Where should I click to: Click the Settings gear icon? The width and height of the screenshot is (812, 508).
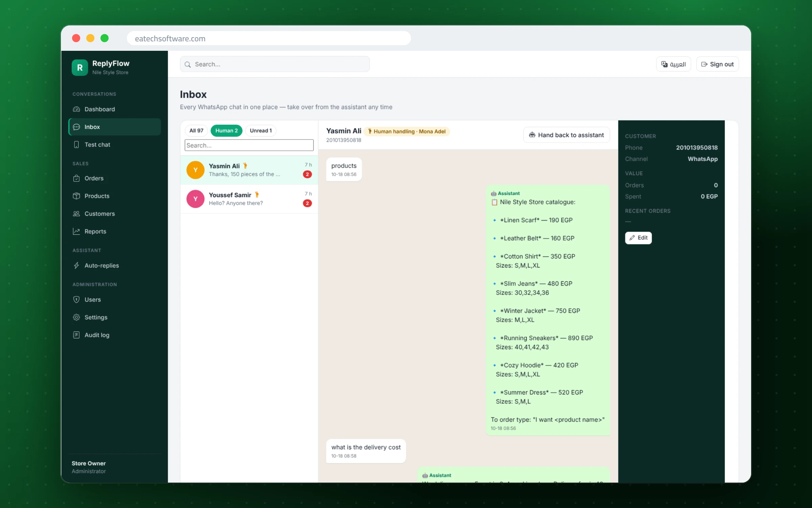click(76, 317)
